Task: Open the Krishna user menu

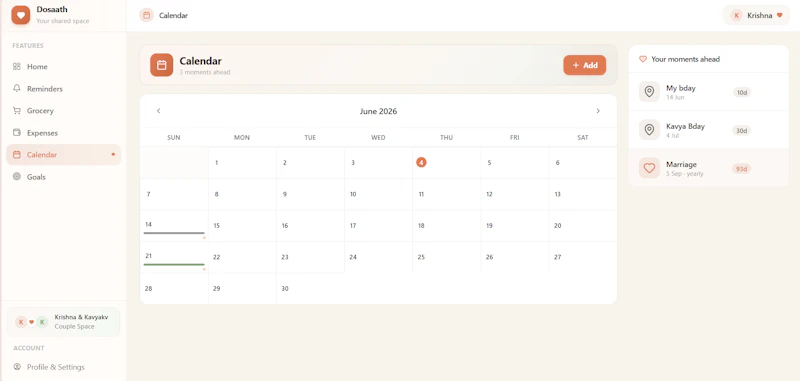Action: [756, 15]
